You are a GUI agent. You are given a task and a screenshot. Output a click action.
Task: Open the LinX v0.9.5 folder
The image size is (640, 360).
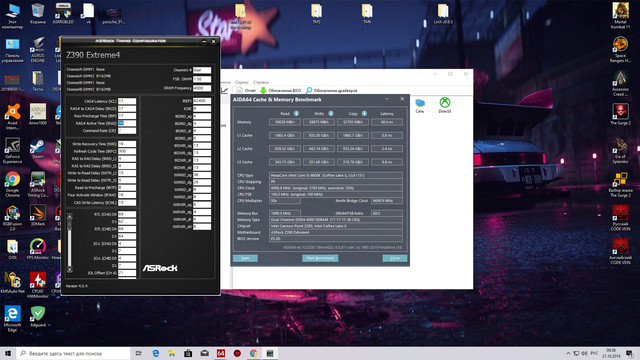point(443,13)
